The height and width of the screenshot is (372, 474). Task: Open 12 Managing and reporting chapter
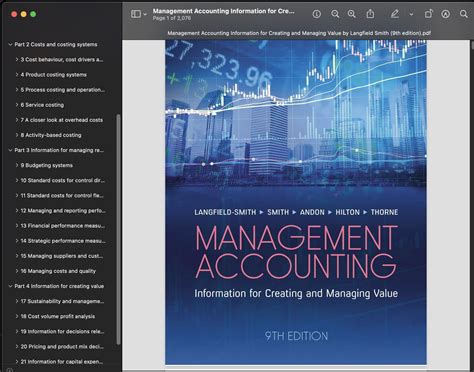click(63, 211)
